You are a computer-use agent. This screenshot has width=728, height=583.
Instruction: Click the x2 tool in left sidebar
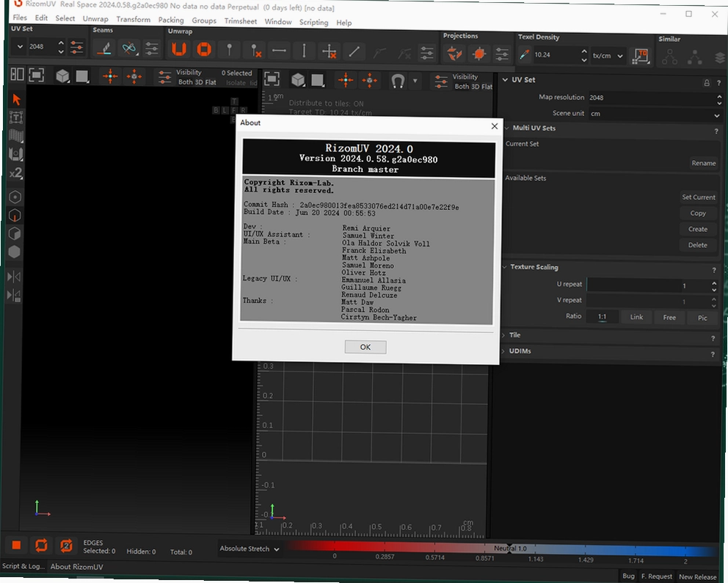16,173
